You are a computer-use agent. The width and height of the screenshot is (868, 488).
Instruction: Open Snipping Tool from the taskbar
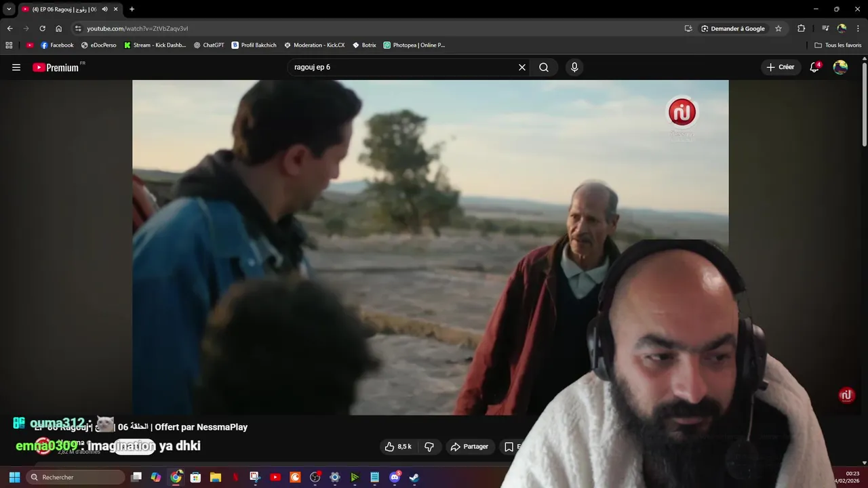255,477
